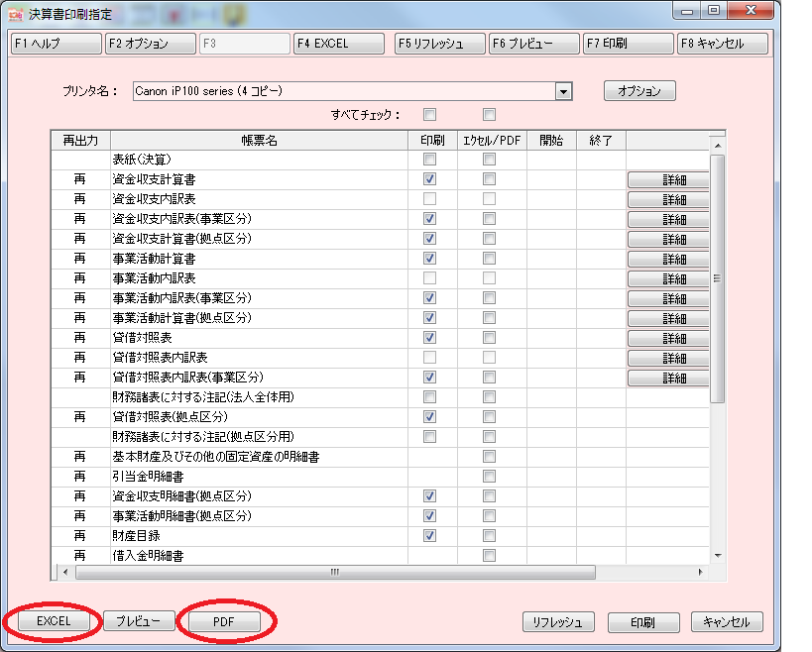Screen dimensions: 812x652
Task: Click the scroll down arrow of the list
Action: click(x=718, y=557)
